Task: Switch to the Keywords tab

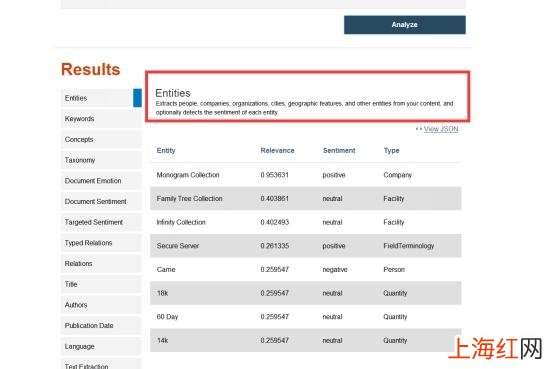Action: pos(101,119)
